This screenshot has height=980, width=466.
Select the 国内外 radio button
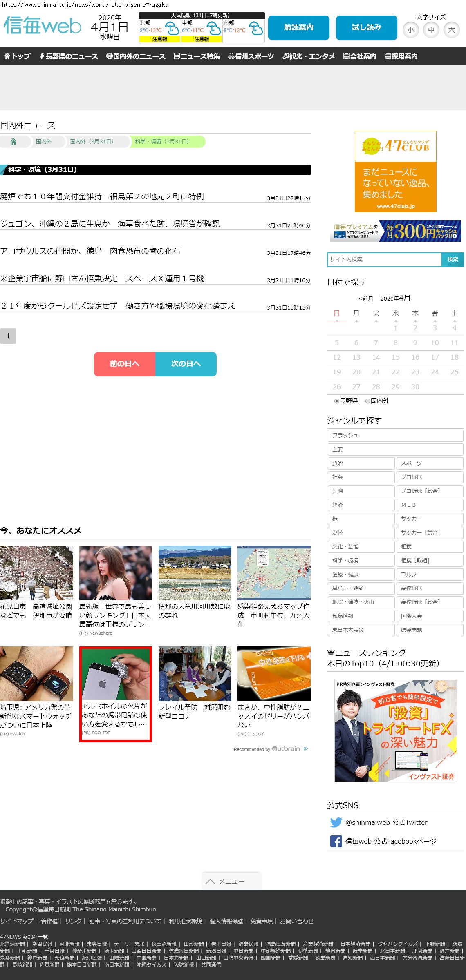point(368,401)
